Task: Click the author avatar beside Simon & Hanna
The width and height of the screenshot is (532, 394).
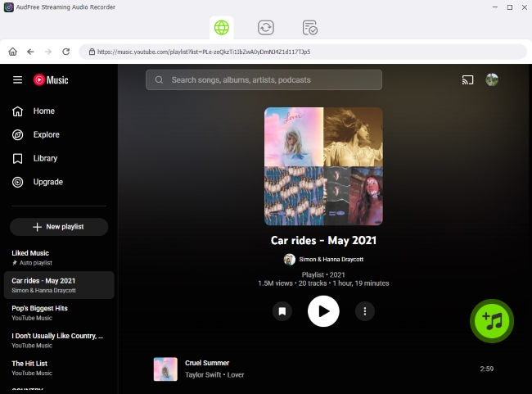Action: [290, 260]
